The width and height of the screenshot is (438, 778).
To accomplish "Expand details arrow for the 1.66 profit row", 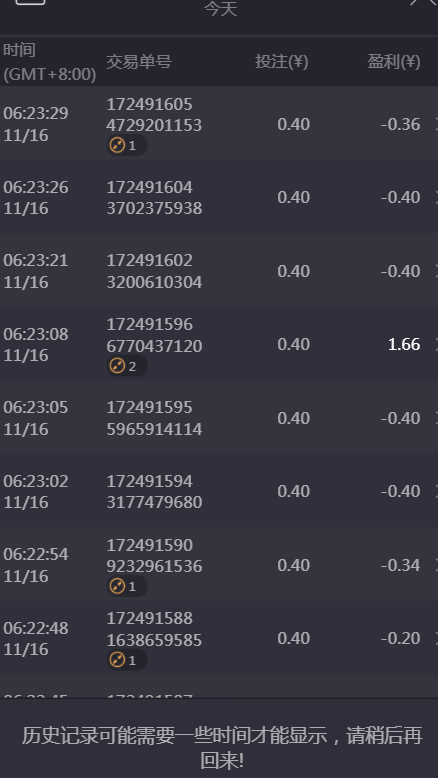I will click(x=436, y=344).
